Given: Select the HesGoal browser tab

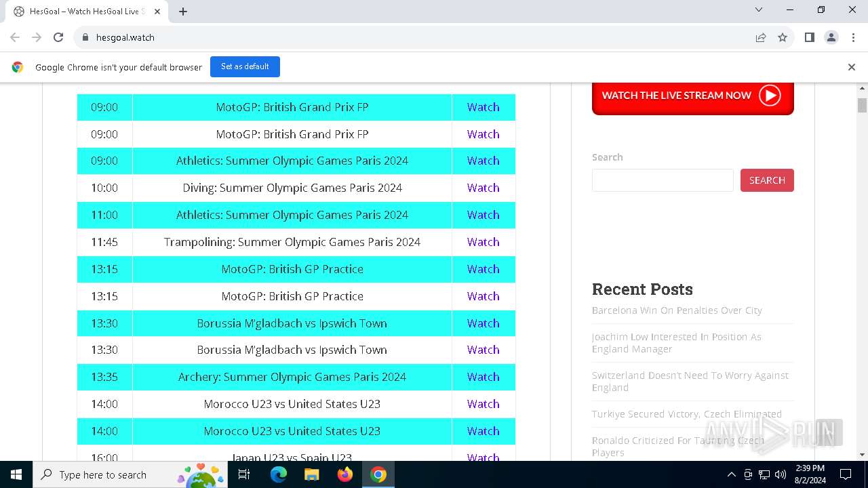Looking at the screenshot, I should pos(87,12).
